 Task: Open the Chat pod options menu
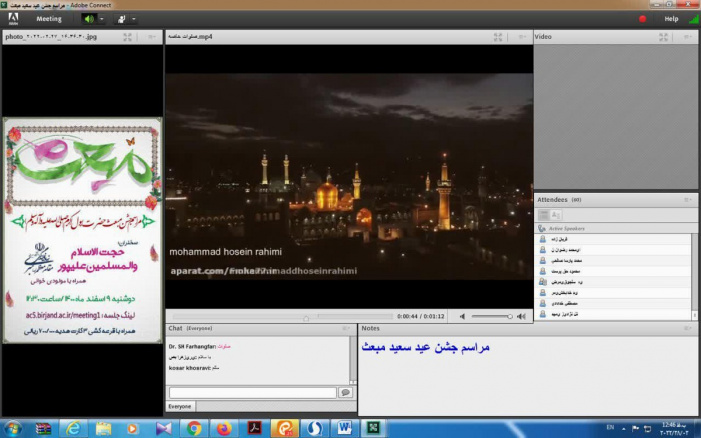pyautogui.click(x=347, y=328)
